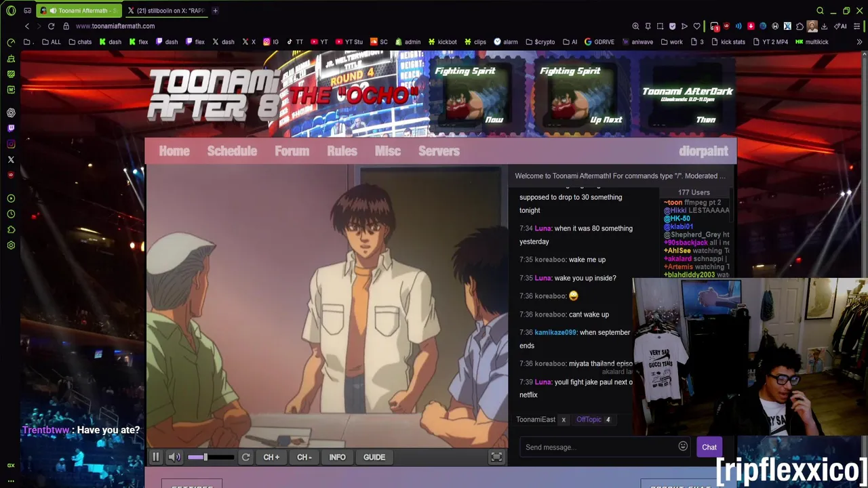868x488 pixels.
Task: Expand hidden bookmarks overflow chevron
Action: click(x=859, y=42)
